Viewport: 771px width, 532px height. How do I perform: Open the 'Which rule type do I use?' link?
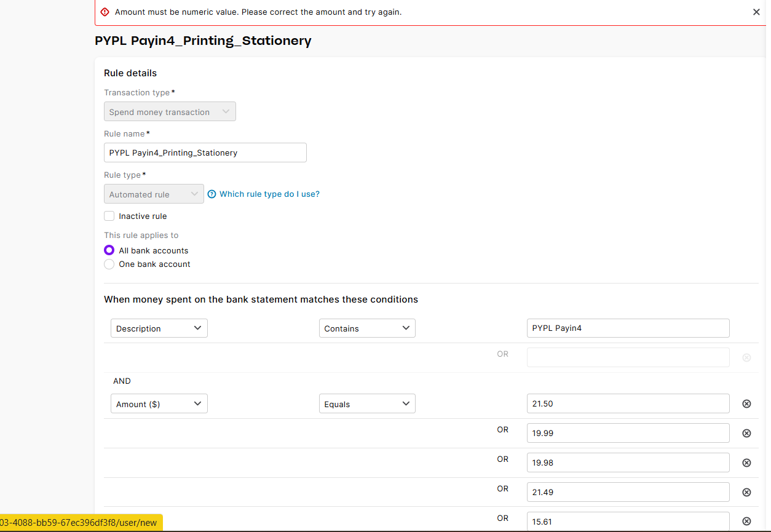[x=269, y=194]
